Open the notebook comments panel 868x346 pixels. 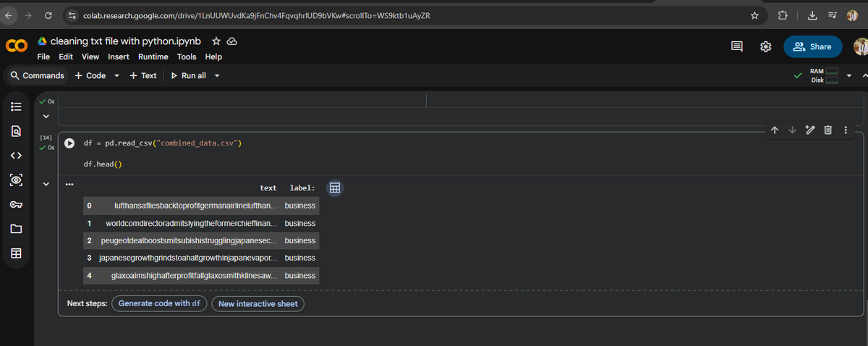coord(737,46)
